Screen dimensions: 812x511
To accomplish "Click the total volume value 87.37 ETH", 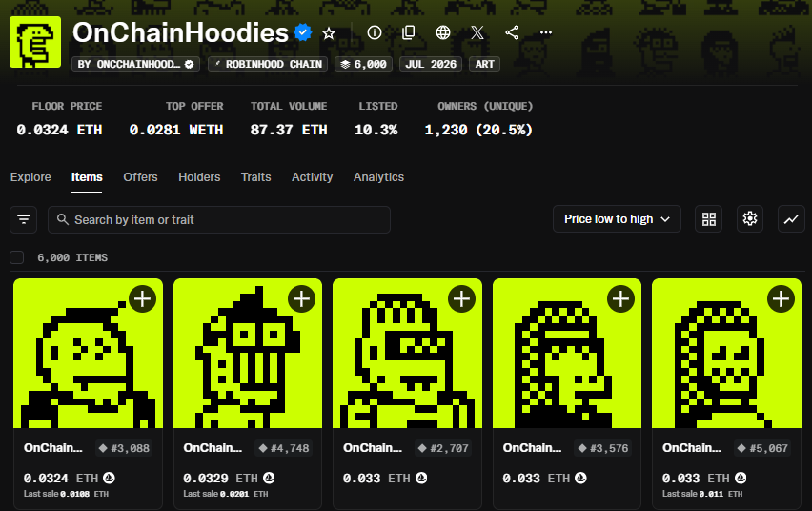I will (289, 130).
